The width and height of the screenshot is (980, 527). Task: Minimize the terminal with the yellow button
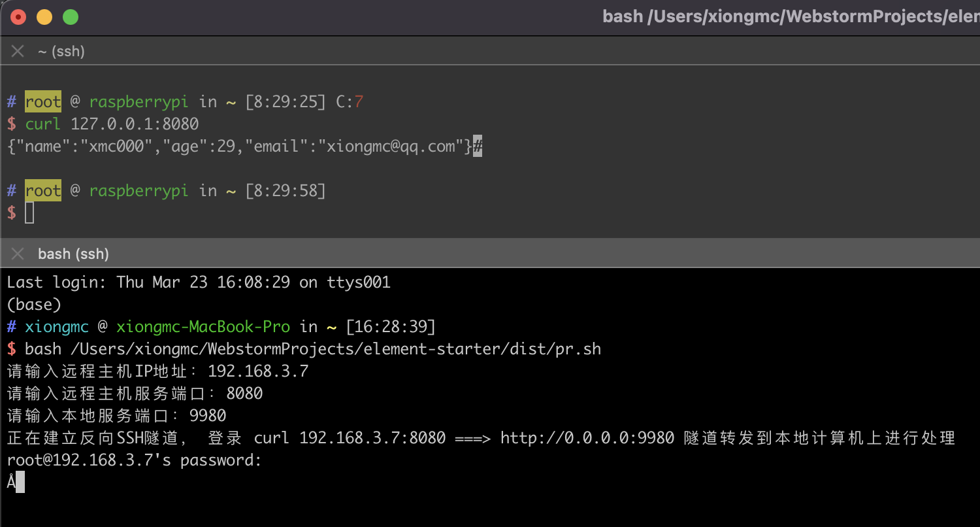point(44,17)
